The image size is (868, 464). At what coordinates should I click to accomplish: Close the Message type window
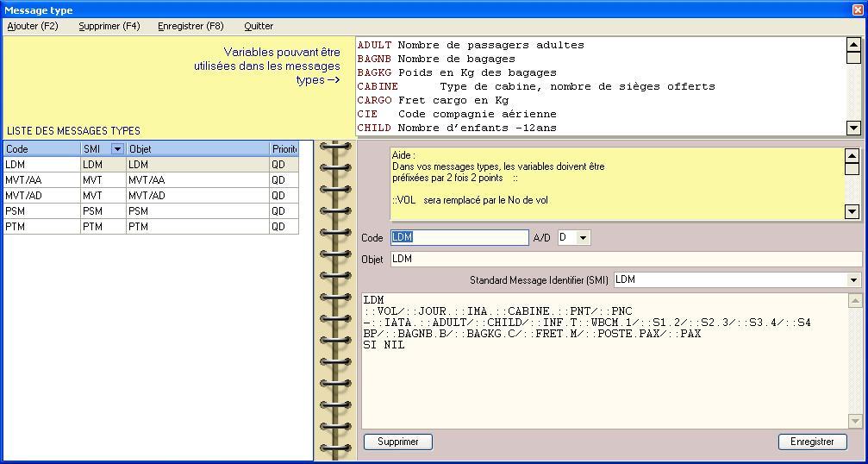point(857,9)
